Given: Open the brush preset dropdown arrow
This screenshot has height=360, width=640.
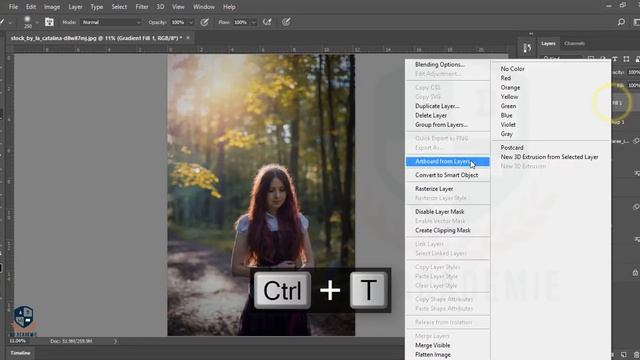Looking at the screenshot, I should (37, 22).
